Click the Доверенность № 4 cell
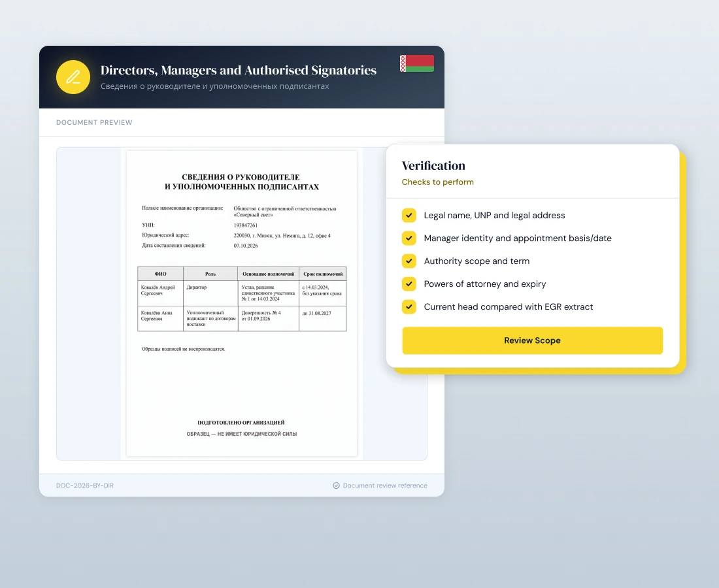Screen dimensions: 719x588 point(268,319)
